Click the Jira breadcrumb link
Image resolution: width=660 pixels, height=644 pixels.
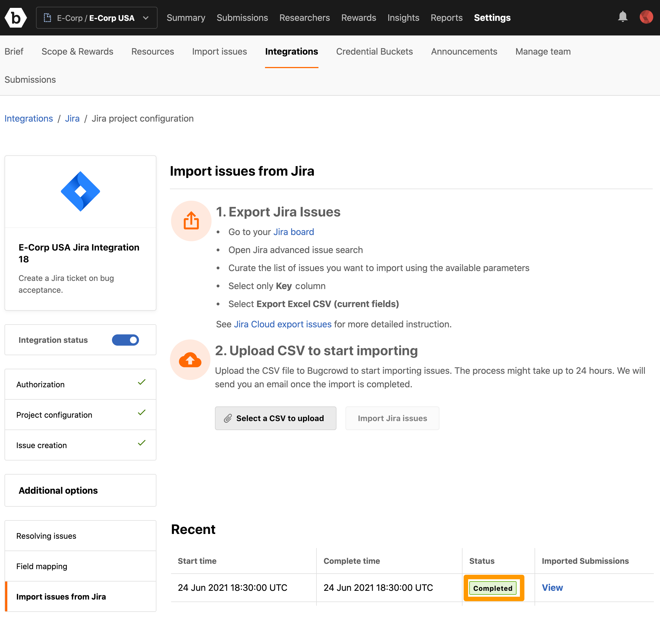pyautogui.click(x=72, y=118)
